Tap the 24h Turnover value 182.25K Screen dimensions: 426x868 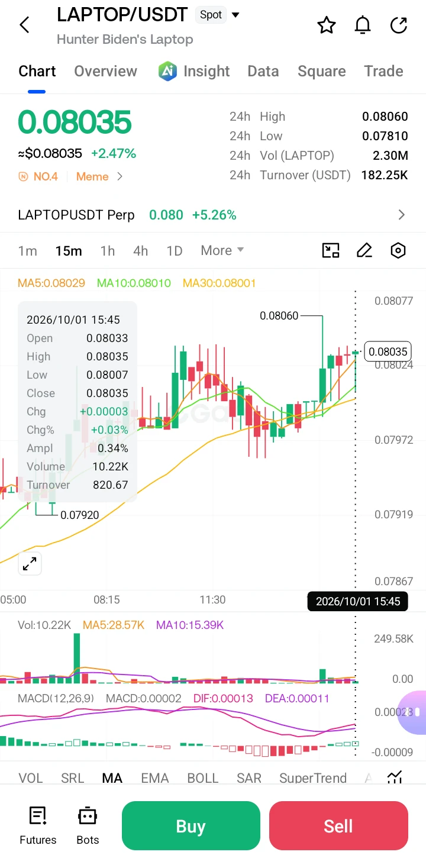coord(385,175)
